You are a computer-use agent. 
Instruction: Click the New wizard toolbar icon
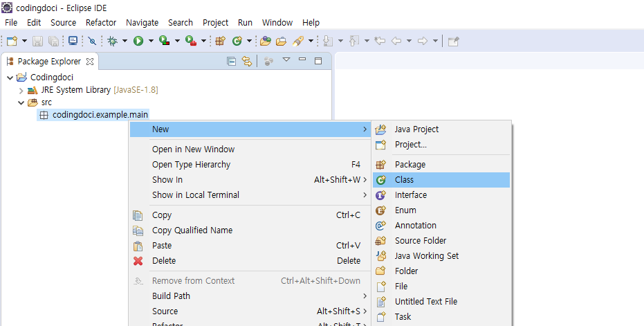click(12, 41)
